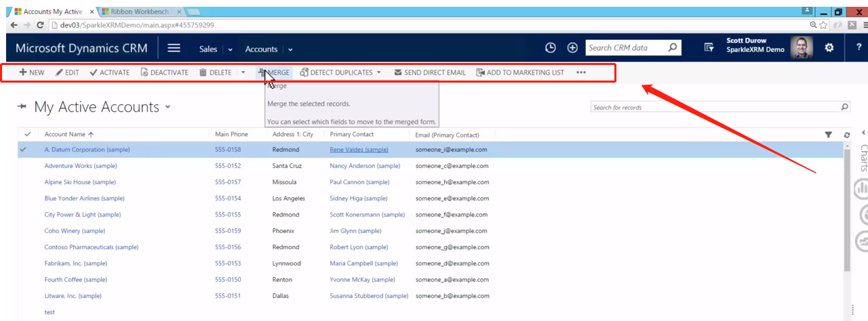Toggle the select-all checkmark in grid header
Viewport: 868px width, 321px height.
tap(27, 135)
